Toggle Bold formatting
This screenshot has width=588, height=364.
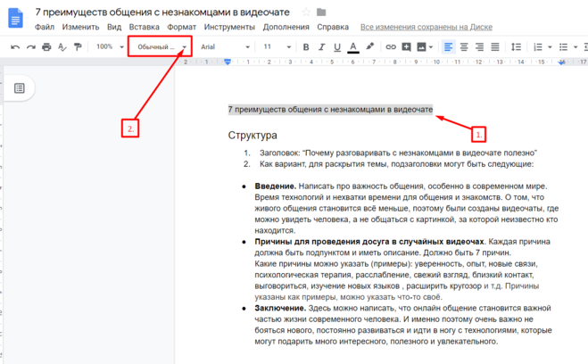[x=306, y=46]
